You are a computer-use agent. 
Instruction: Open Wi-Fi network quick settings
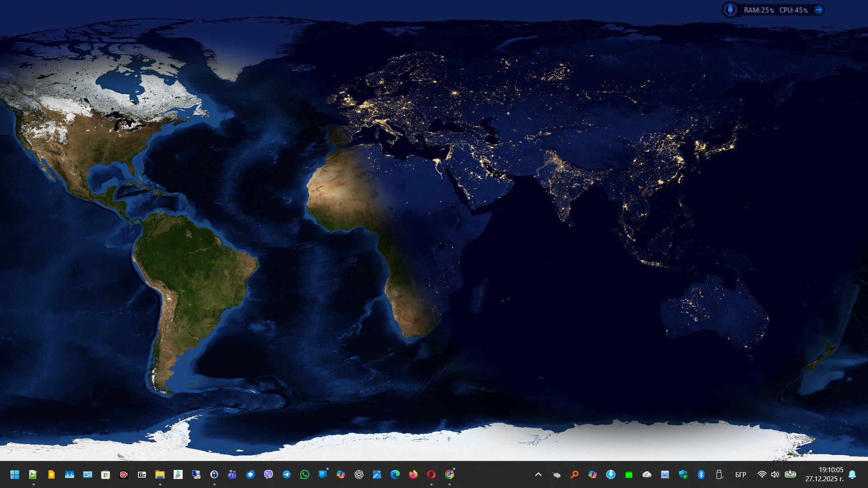point(762,474)
